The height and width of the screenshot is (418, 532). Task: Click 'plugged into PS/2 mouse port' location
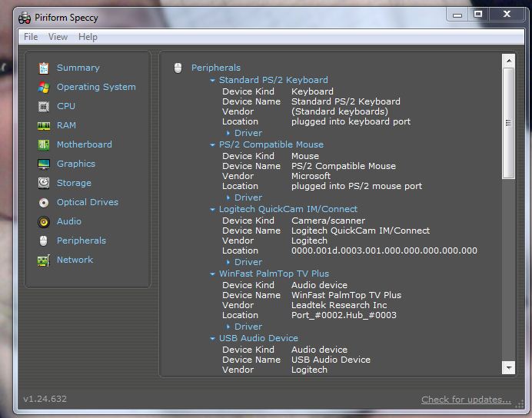point(357,186)
